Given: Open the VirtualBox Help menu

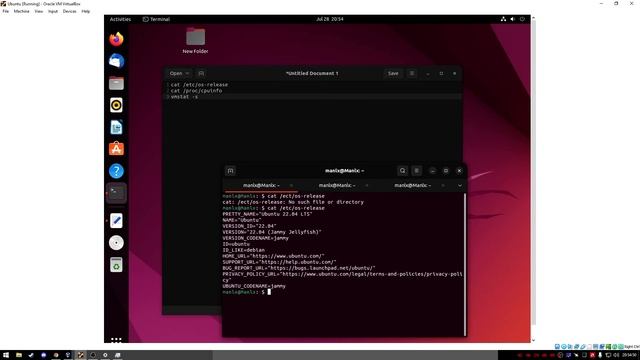Looking at the screenshot, I should 85,11.
